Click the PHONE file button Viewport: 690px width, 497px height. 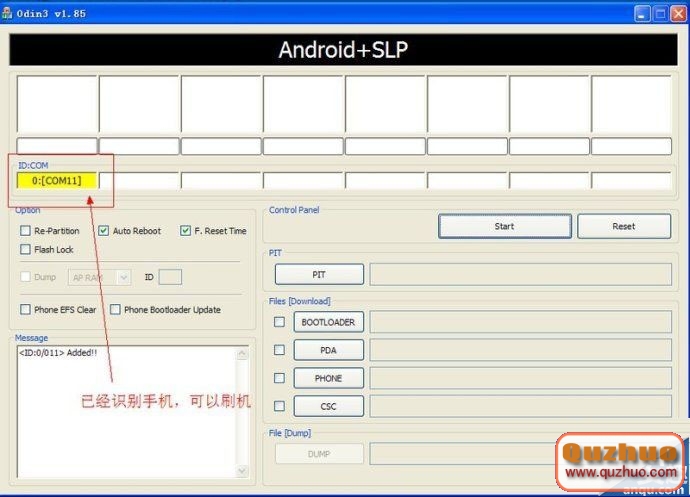pyautogui.click(x=328, y=378)
